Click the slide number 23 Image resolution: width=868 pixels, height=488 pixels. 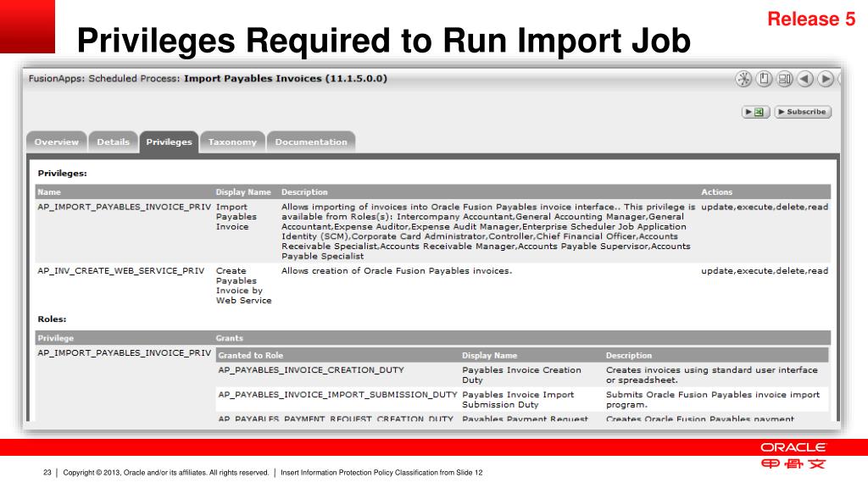point(47,473)
